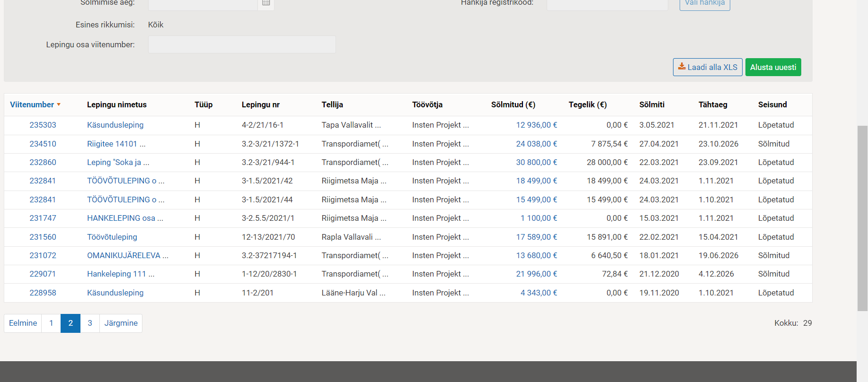Image resolution: width=868 pixels, height=382 pixels.
Task: Click the vertical page scrollbar thumb
Action: coord(862,218)
